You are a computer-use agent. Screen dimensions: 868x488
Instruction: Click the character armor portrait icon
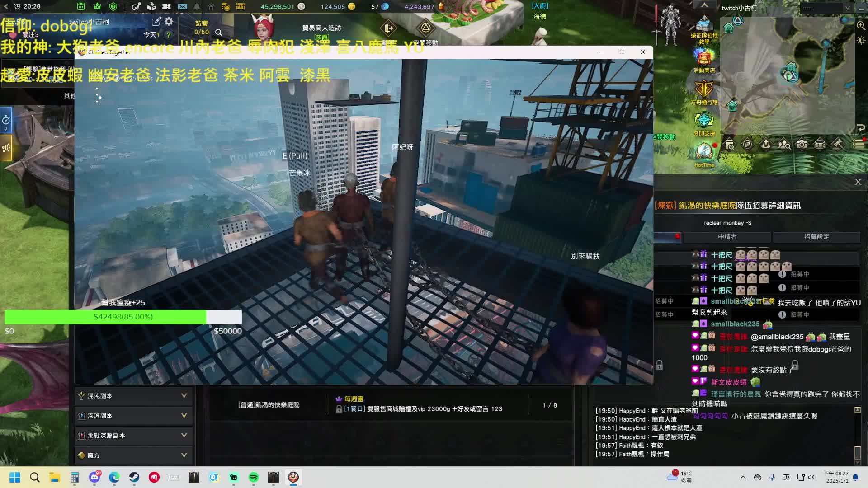coord(670,25)
